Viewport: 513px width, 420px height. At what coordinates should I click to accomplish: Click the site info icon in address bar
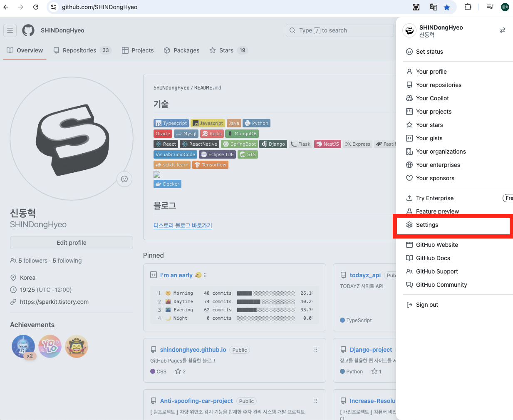pyautogui.click(x=54, y=7)
